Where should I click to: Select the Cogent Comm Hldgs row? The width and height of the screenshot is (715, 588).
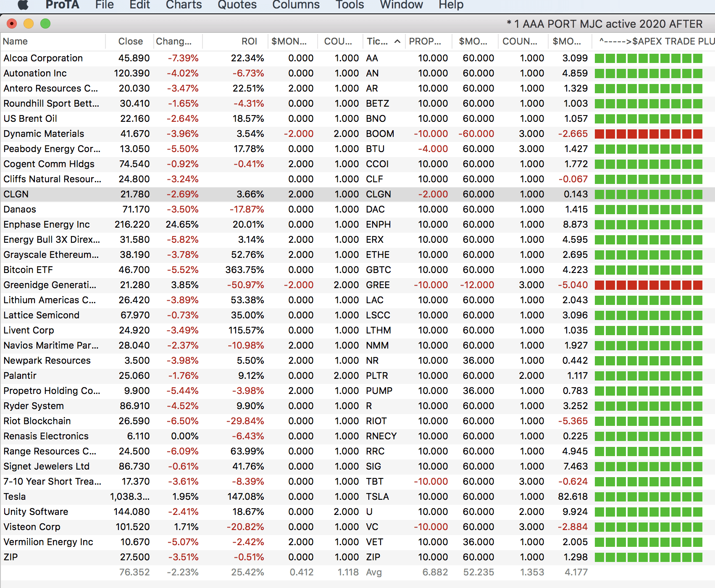coord(357,164)
